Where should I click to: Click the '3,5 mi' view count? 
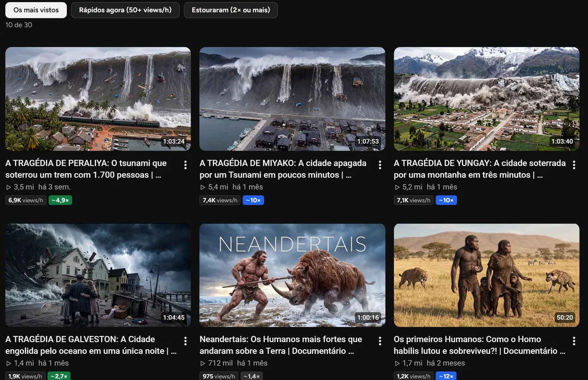(24, 187)
